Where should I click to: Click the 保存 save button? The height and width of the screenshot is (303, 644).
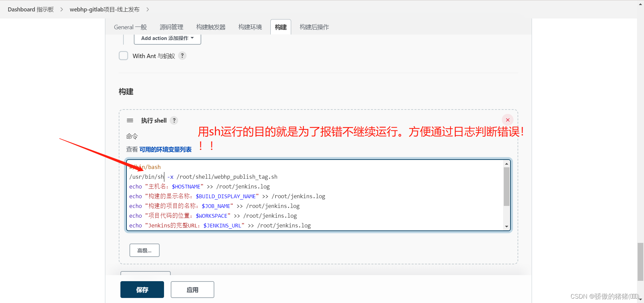142,290
